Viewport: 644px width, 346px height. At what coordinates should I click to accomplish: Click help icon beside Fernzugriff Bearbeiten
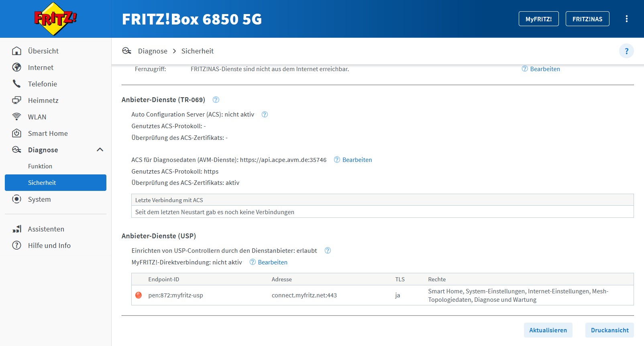pyautogui.click(x=525, y=69)
